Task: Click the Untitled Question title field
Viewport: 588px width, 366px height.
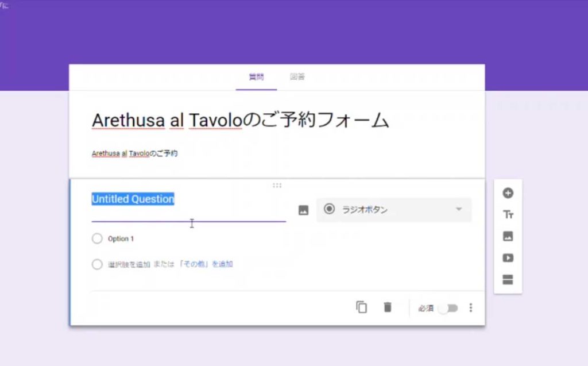Action: point(188,206)
